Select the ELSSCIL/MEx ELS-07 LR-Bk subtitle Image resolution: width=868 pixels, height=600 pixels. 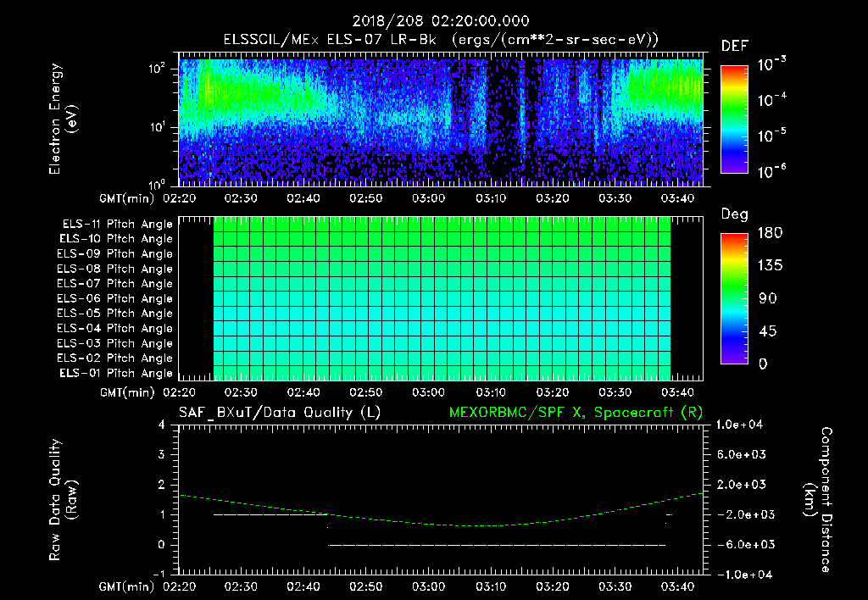[x=330, y=40]
